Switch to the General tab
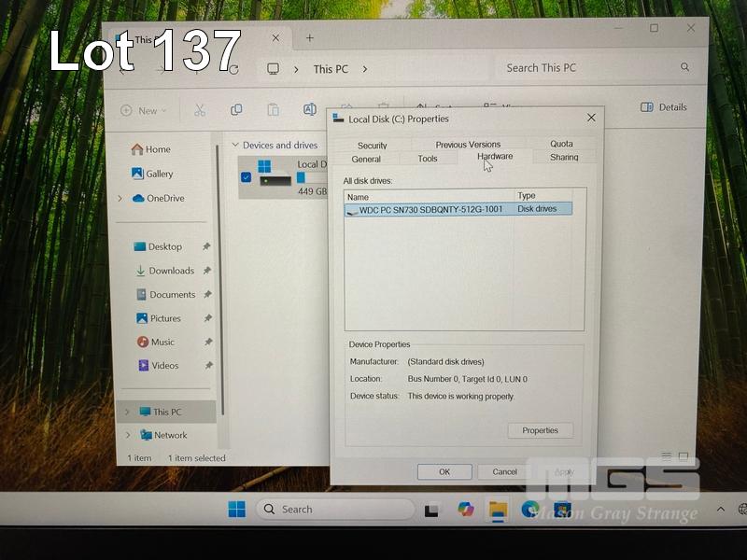The width and height of the screenshot is (747, 560). [366, 159]
